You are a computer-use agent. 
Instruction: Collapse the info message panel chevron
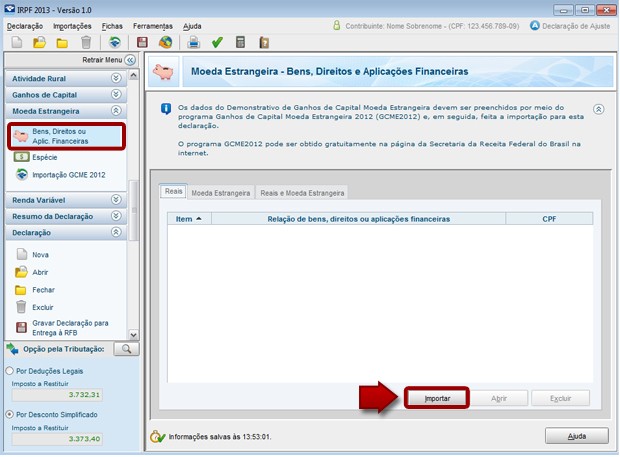(x=598, y=109)
